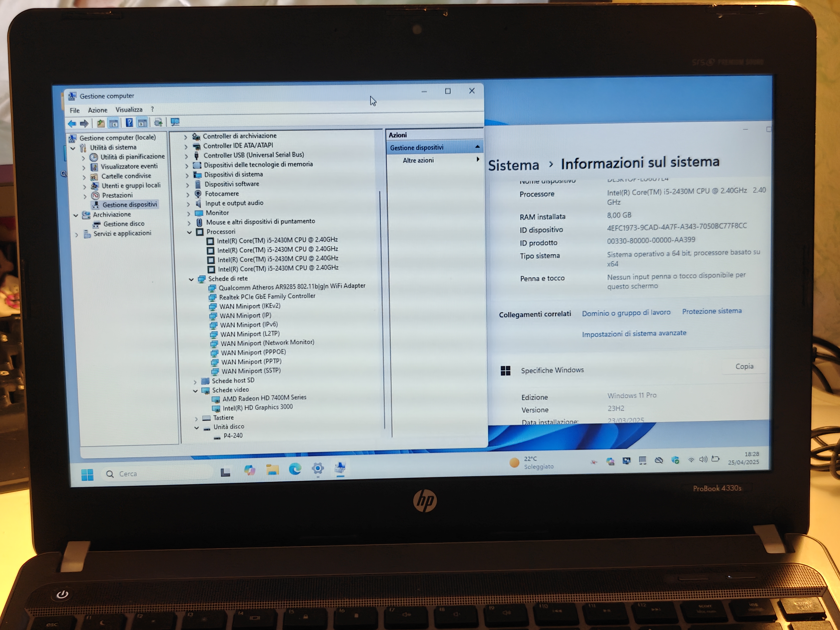Click the Cerca taskbar search field

point(157,474)
